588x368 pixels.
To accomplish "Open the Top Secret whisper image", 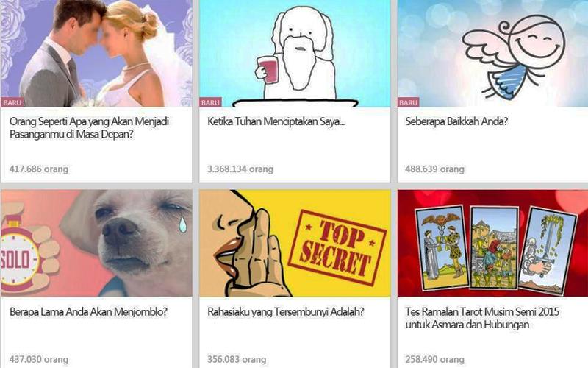I will (295, 243).
